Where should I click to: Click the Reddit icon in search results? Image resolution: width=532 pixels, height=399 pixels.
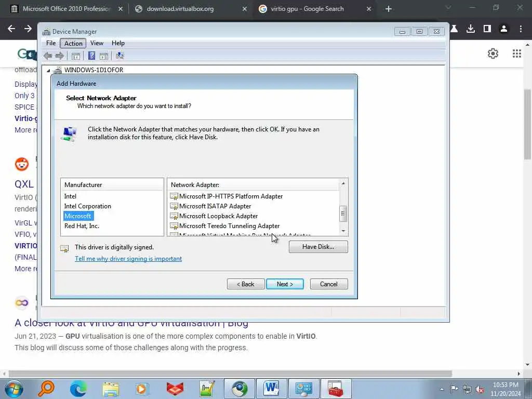[22, 164]
